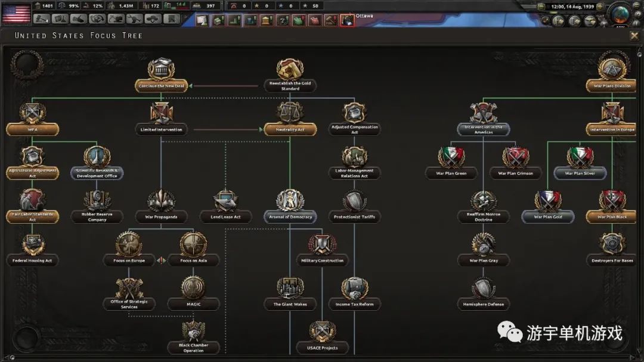This screenshot has width=644, height=362.
Task: Click the highlighted red-bordered alert icon
Action: point(347,20)
